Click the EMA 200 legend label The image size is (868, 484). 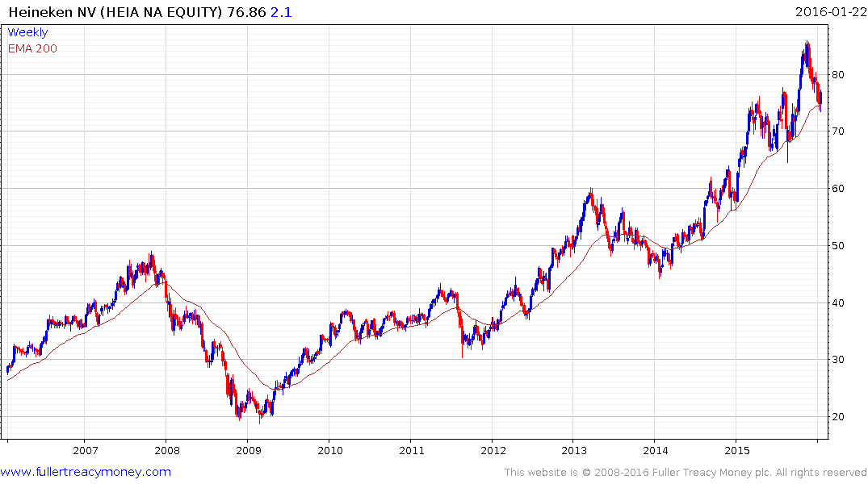pos(32,48)
